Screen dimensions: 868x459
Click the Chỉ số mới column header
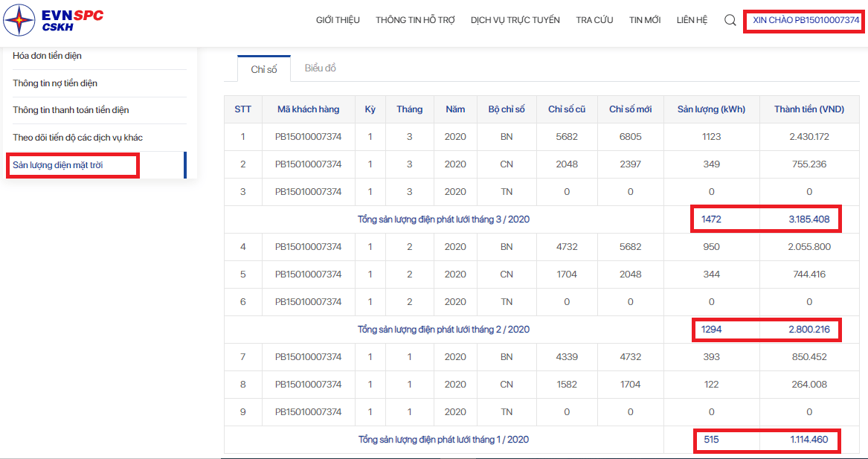coord(631,109)
